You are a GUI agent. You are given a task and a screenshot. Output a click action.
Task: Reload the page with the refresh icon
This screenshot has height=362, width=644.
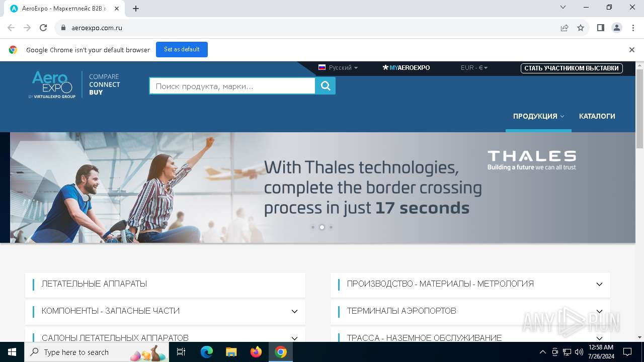[x=43, y=28]
